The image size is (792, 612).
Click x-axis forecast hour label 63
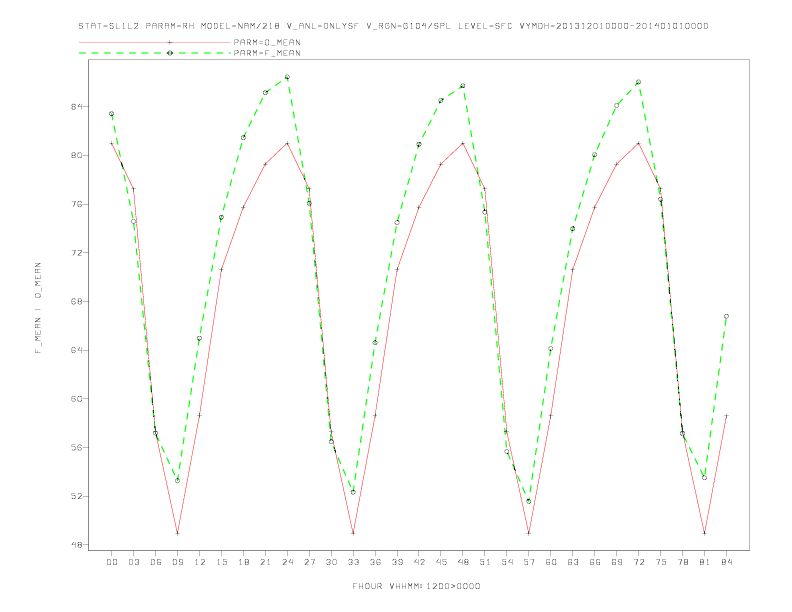point(573,562)
